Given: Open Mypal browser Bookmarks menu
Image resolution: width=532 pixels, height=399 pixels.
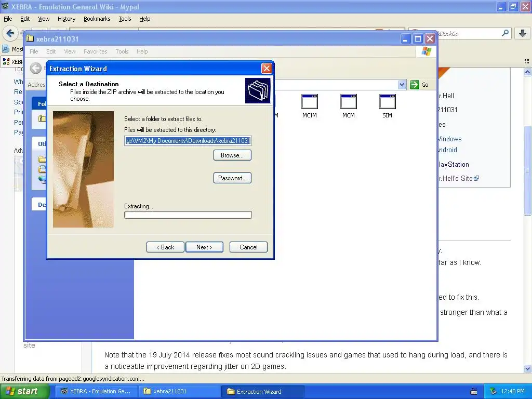Looking at the screenshot, I should (97, 19).
